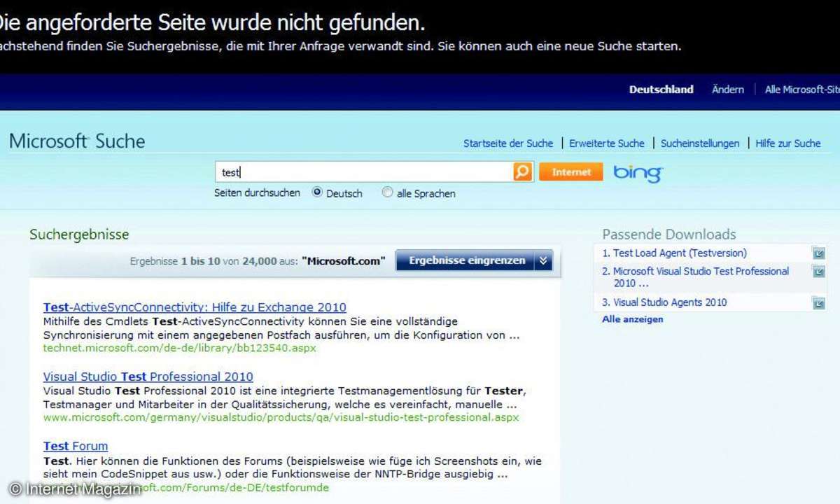Viewport: 840px width, 504px height.
Task: Open Test-ActiveSyncConnectivity Exchange 2010 result
Action: pos(195,307)
